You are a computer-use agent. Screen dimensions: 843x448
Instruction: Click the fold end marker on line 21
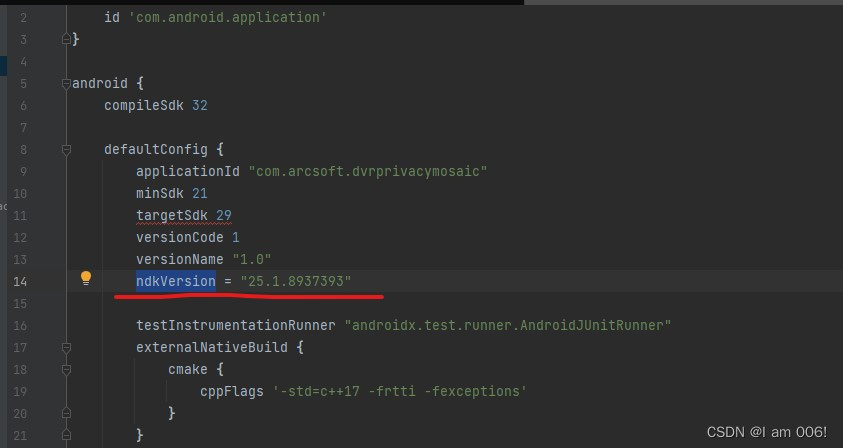pos(66,435)
